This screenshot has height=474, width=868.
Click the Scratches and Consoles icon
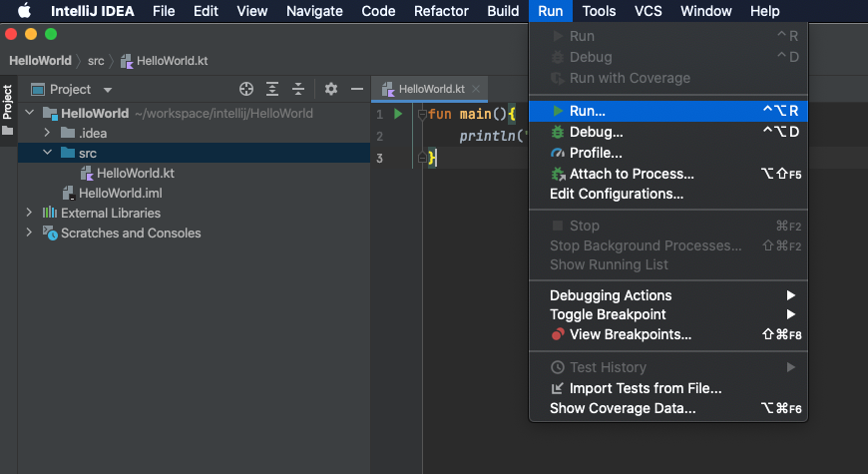point(50,234)
